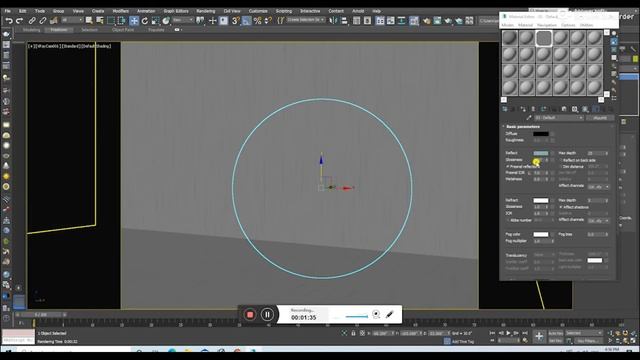Click Show Shaded Material in Viewport icon
Viewport: 640px width, 360px height.
coord(585,109)
